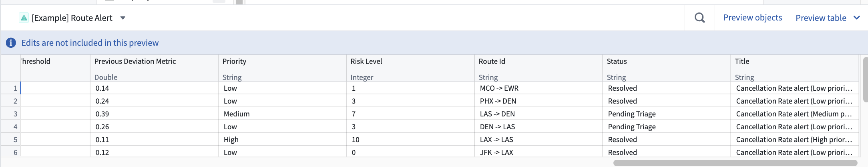Image resolution: width=868 pixels, height=167 pixels.
Task: Select the Risk Level column header
Action: click(x=366, y=61)
